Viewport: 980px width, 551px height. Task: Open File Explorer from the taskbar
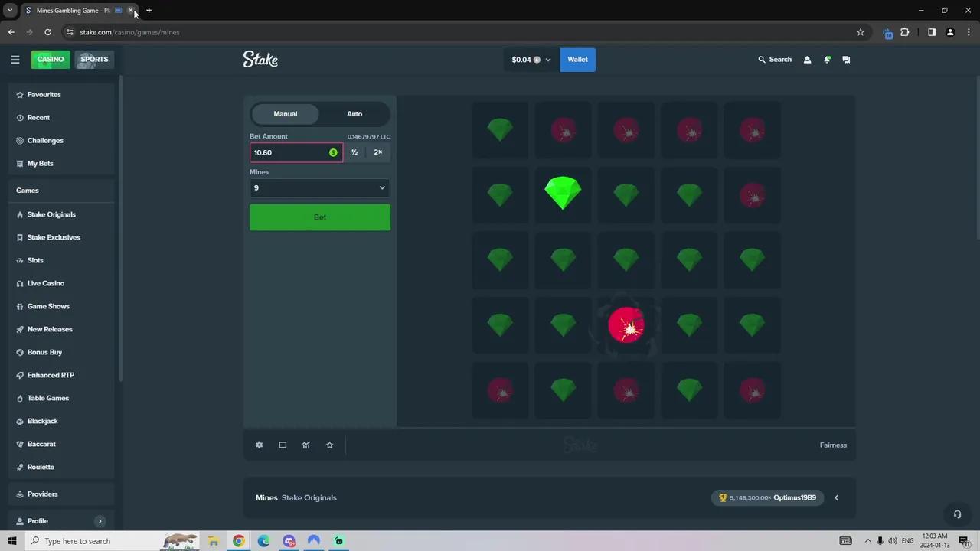(x=214, y=541)
